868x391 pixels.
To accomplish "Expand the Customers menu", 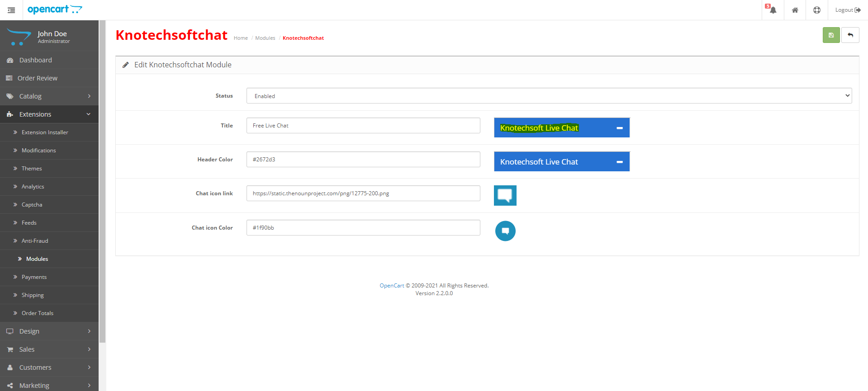I will click(x=49, y=367).
